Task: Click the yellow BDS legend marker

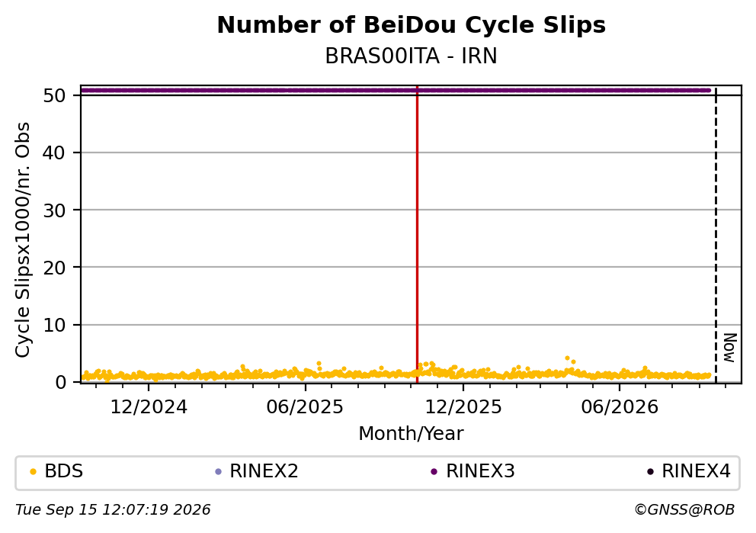Action: pyautogui.click(x=33, y=472)
